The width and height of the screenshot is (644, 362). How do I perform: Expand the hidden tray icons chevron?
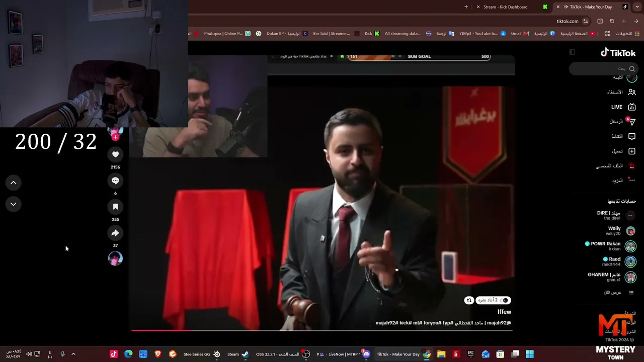(73, 354)
